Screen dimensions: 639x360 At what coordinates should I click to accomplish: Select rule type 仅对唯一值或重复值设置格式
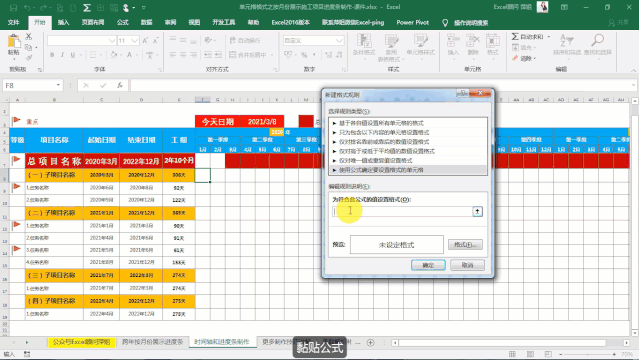[408, 161]
